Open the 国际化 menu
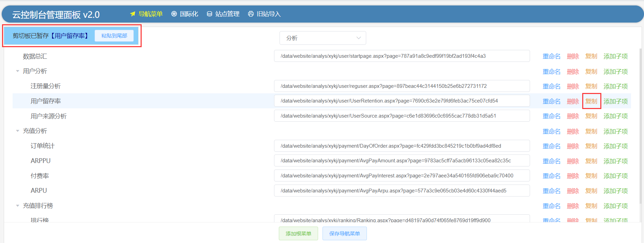 coord(189,14)
